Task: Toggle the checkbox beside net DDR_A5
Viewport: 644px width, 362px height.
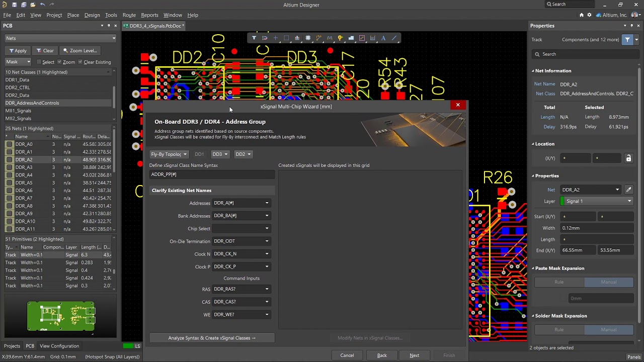Action: (x=9, y=183)
